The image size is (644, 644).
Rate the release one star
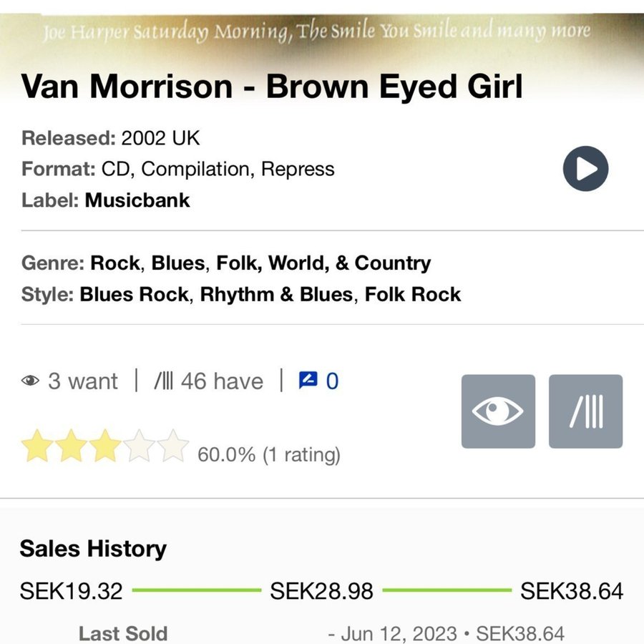coord(36,446)
